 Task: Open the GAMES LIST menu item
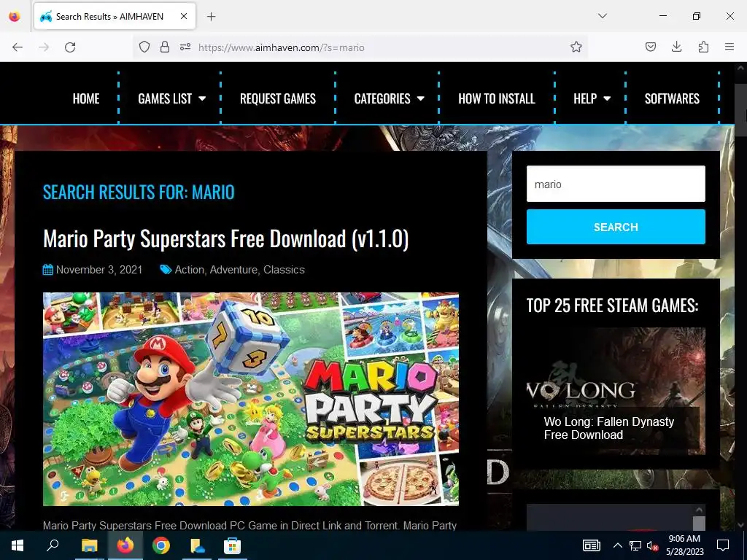point(165,98)
